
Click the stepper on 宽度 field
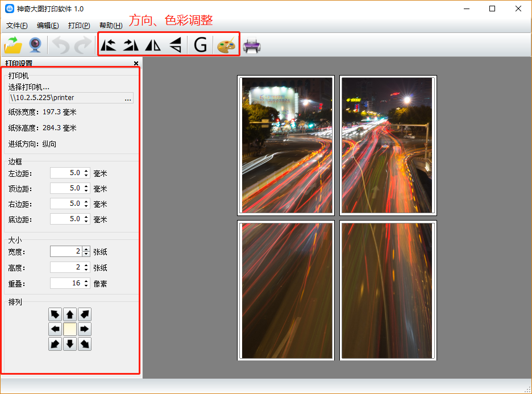point(86,251)
